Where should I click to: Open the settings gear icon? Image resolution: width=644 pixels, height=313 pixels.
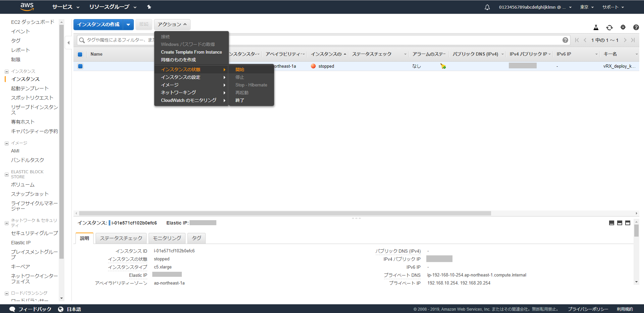623,27
